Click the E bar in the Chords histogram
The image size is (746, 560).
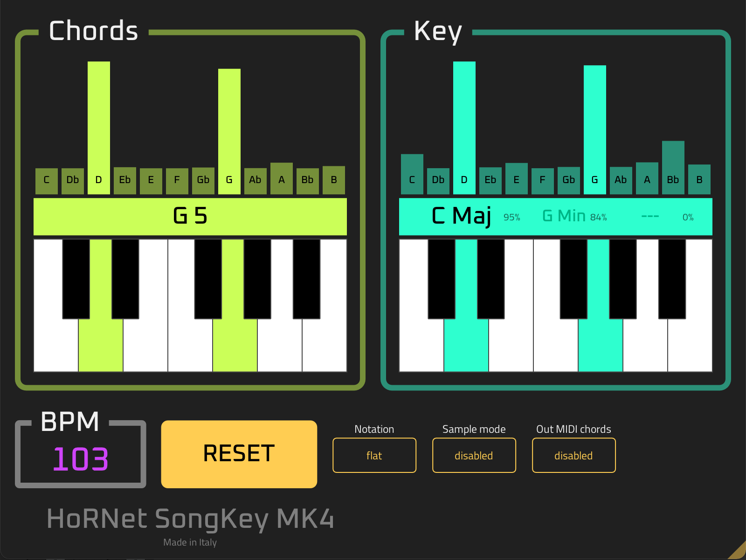151,181
